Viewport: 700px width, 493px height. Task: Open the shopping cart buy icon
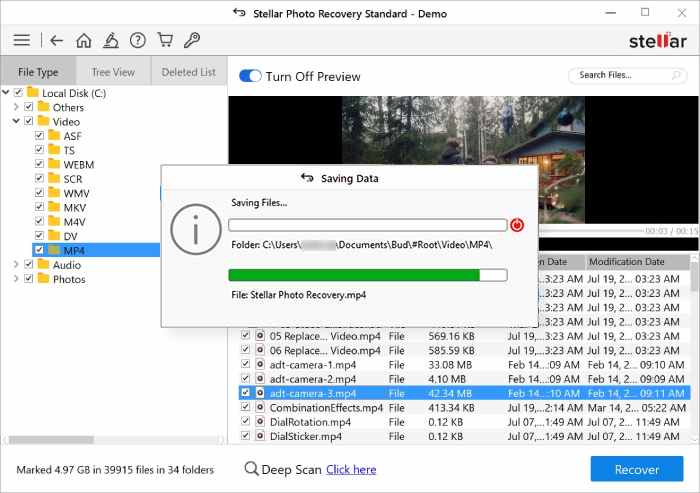(x=165, y=40)
